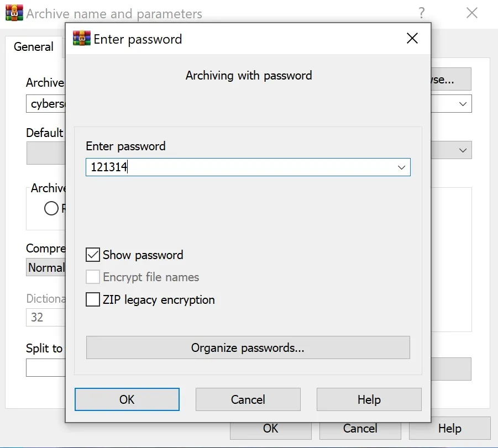Click OK in the Enter password dialog

click(127, 399)
